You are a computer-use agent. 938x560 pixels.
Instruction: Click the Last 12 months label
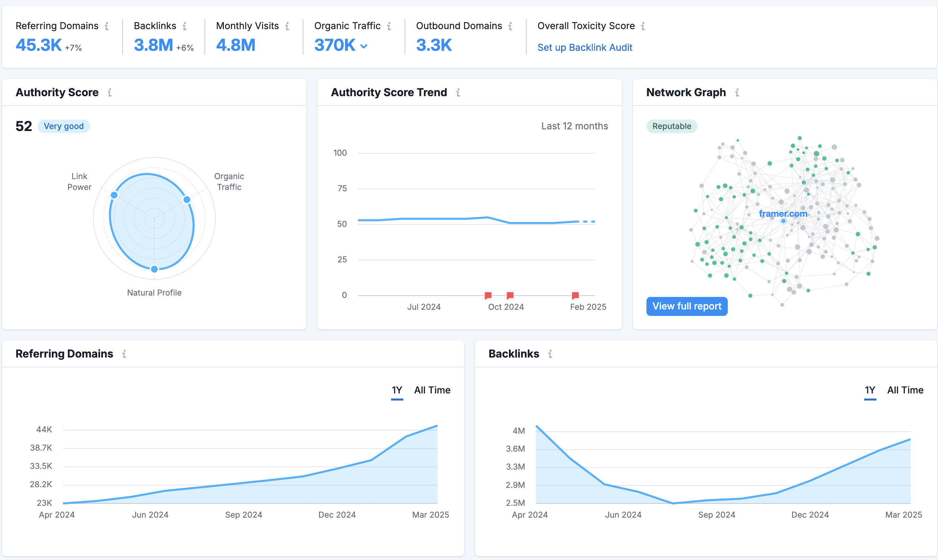pos(574,126)
